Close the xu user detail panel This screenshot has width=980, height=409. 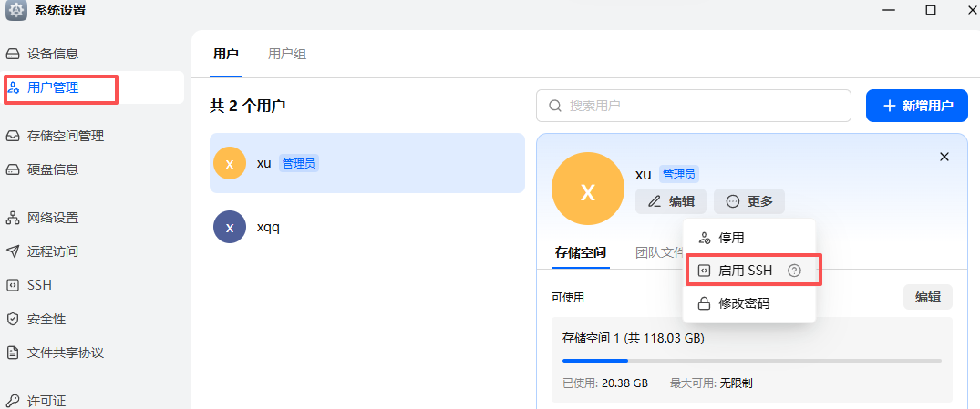click(944, 157)
